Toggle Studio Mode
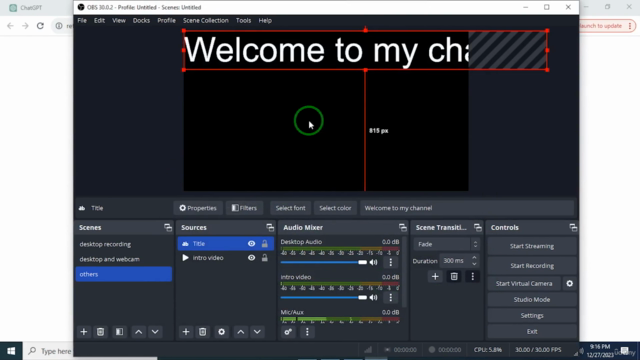 pos(532,300)
